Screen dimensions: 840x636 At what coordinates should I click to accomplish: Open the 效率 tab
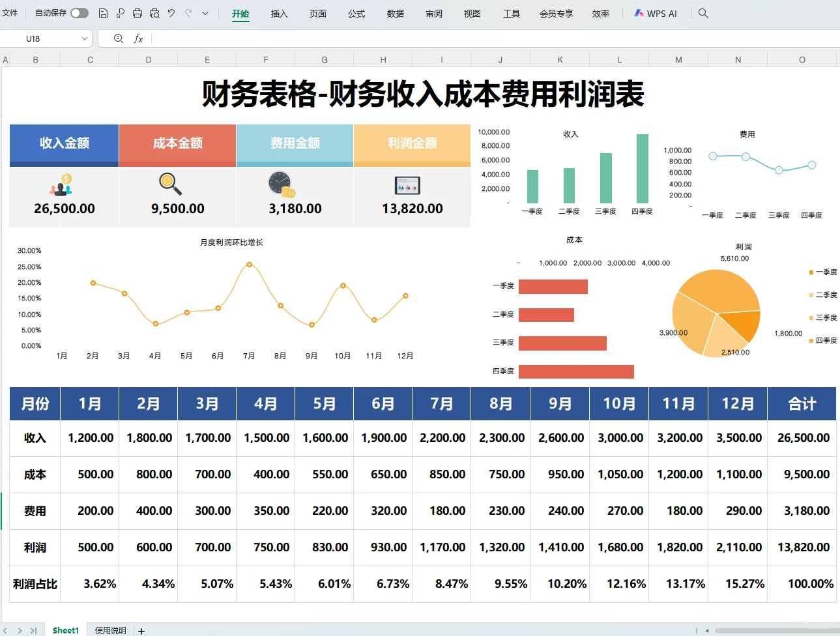pyautogui.click(x=601, y=14)
